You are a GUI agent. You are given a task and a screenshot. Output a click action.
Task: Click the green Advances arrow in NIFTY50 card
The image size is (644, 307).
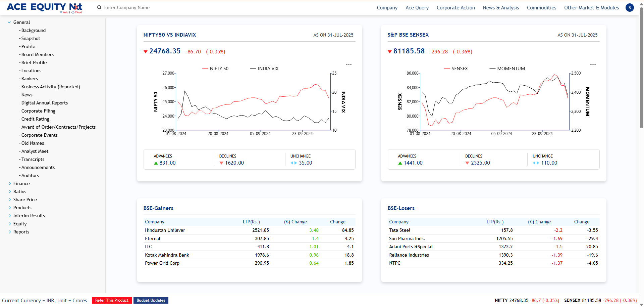pos(156,163)
